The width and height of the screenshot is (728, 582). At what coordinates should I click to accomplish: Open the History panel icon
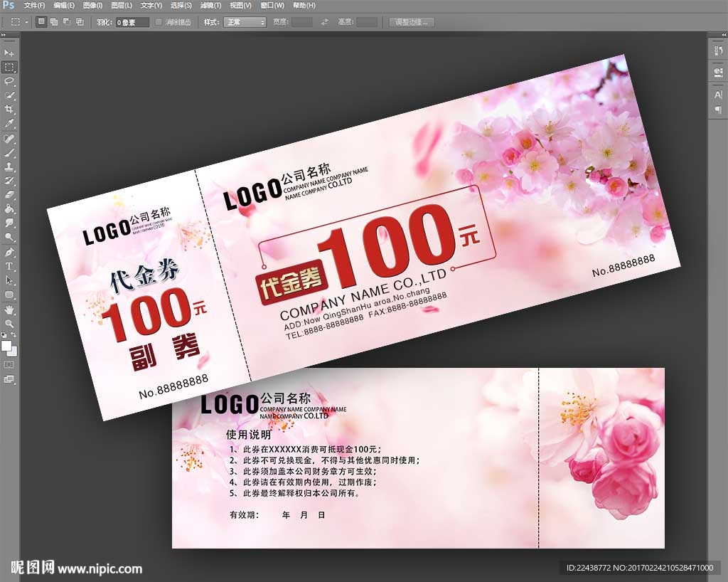pyautogui.click(x=718, y=51)
